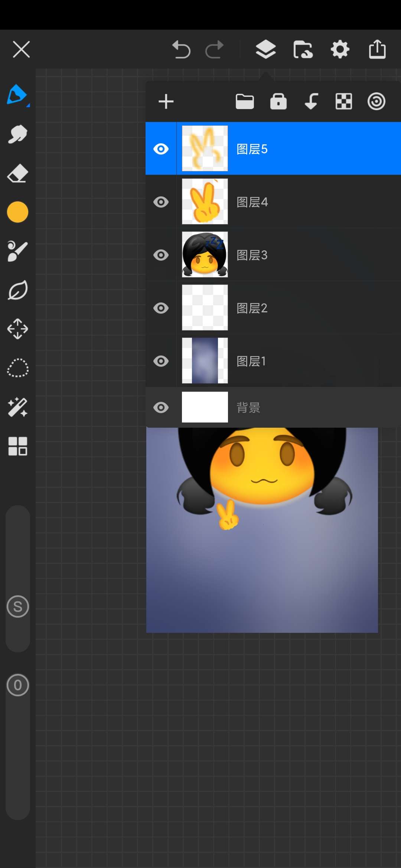Open the brush and eyedropper tool

[x=17, y=251]
